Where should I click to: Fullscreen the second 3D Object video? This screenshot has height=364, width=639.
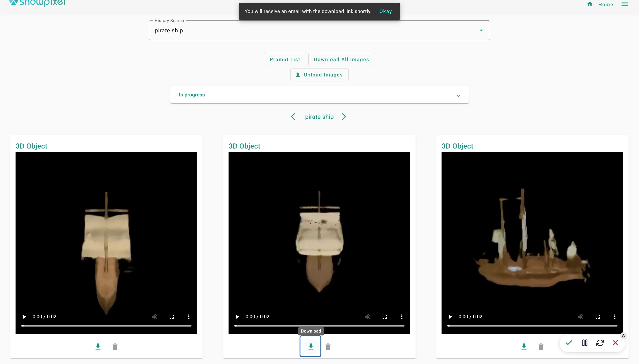point(385,317)
